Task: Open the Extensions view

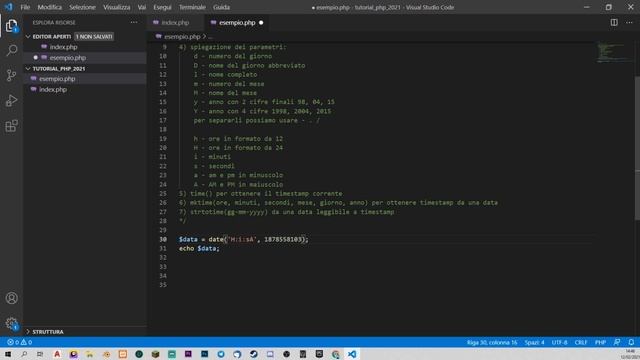Action: pyautogui.click(x=11, y=126)
